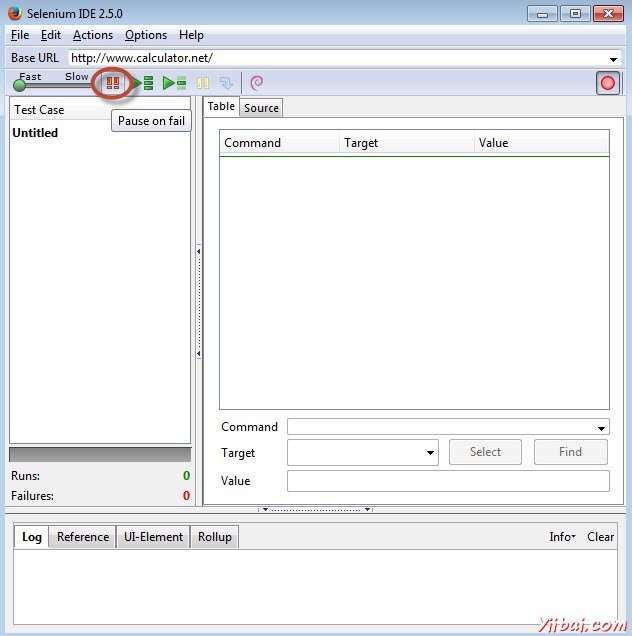The width and height of the screenshot is (632, 636).
Task: Click the Firefox icon in title bar
Action: [15, 13]
